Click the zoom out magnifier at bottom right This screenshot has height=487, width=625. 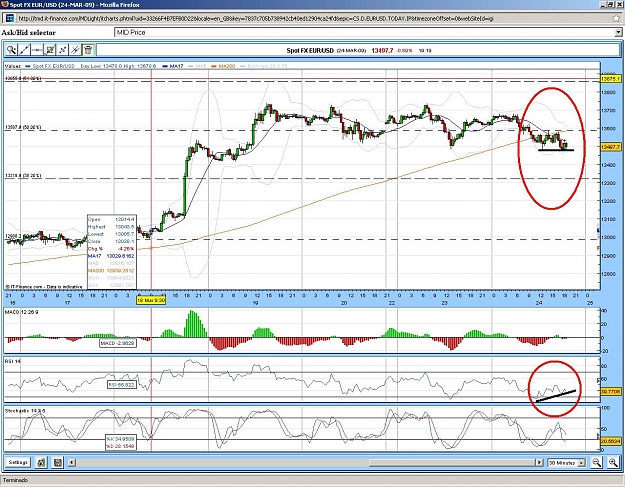tap(597, 462)
